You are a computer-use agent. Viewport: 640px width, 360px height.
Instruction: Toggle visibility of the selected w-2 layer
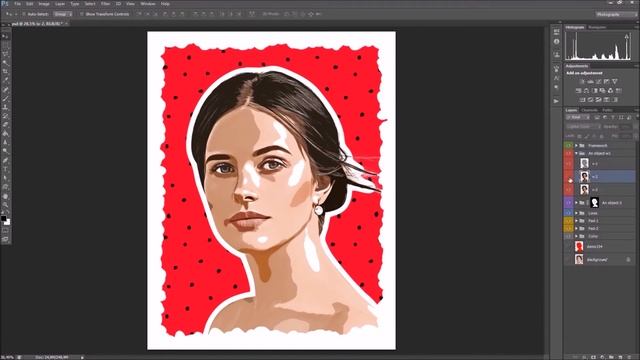568,177
